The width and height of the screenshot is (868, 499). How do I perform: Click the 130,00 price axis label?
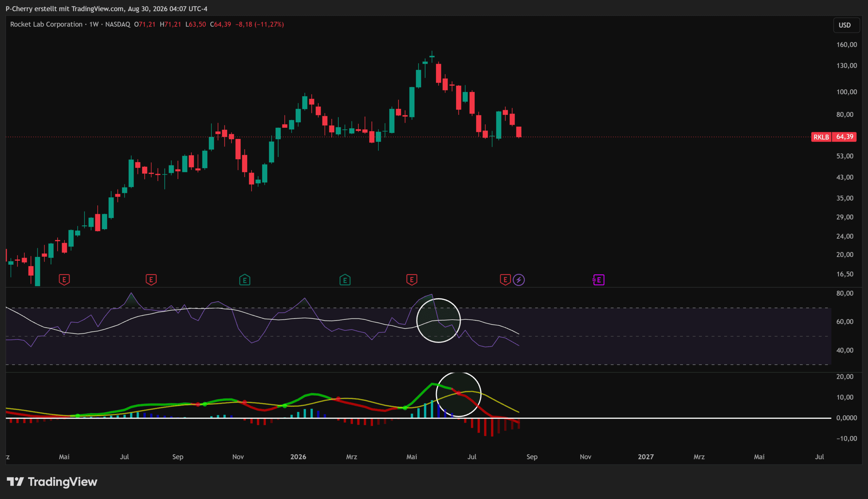pyautogui.click(x=847, y=65)
